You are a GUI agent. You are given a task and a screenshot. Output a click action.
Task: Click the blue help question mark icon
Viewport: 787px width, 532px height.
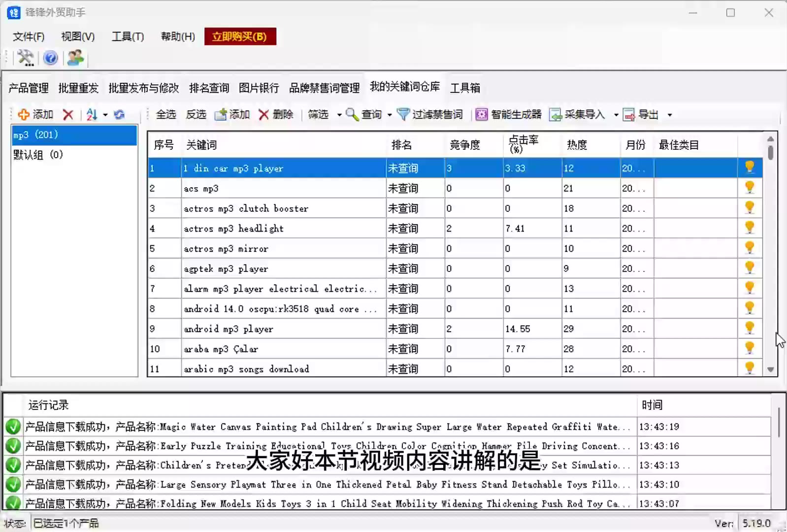[50, 58]
